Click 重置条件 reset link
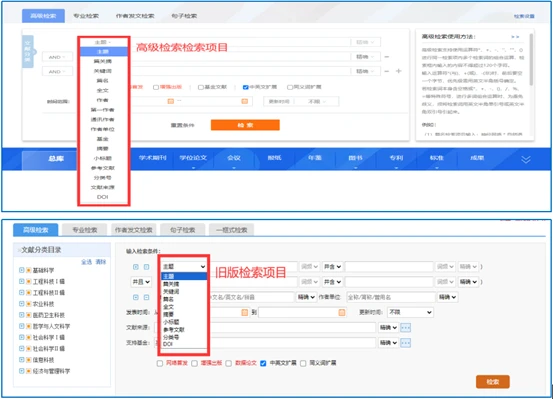 (x=182, y=125)
